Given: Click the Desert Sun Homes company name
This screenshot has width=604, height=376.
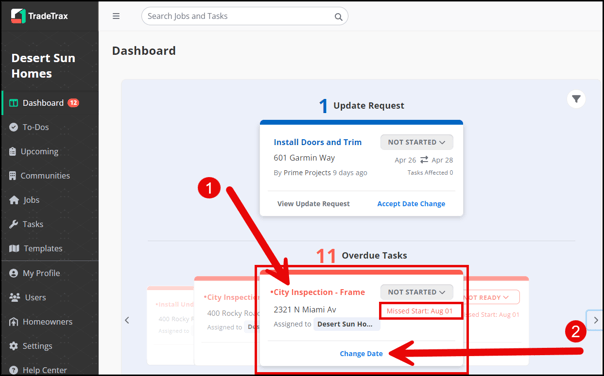Looking at the screenshot, I should coord(43,65).
